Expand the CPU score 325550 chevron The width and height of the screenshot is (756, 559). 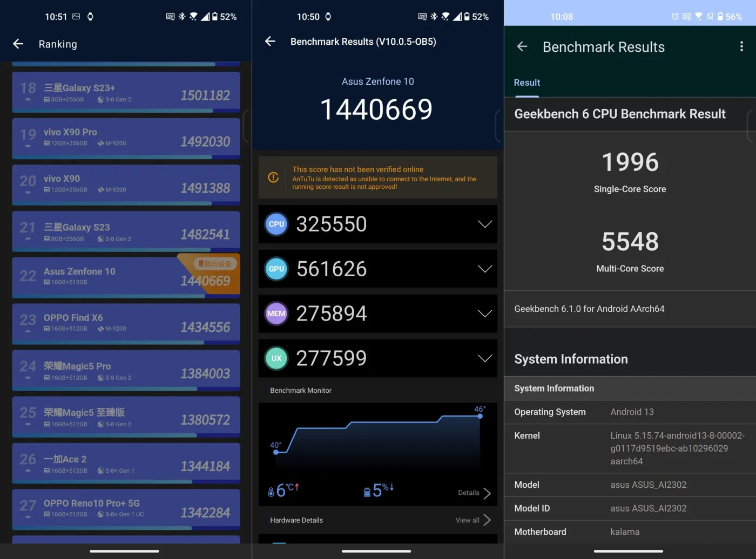(484, 224)
